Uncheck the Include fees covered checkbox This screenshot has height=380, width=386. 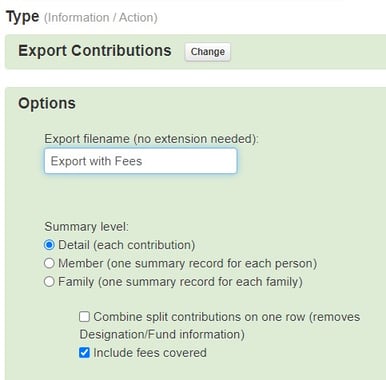[x=84, y=352]
